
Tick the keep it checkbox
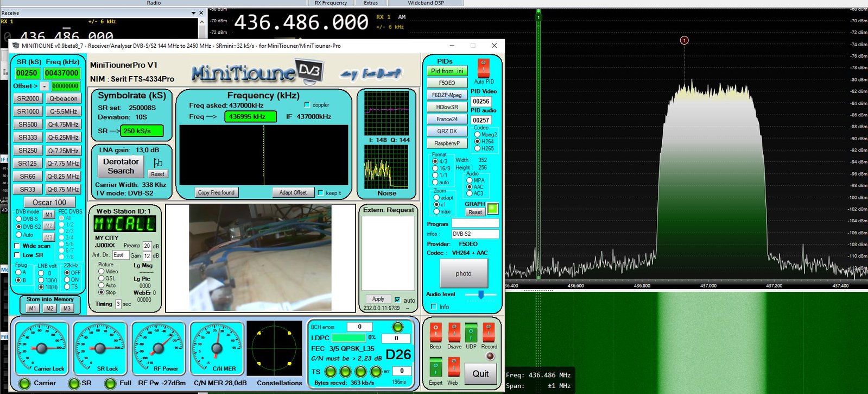320,193
